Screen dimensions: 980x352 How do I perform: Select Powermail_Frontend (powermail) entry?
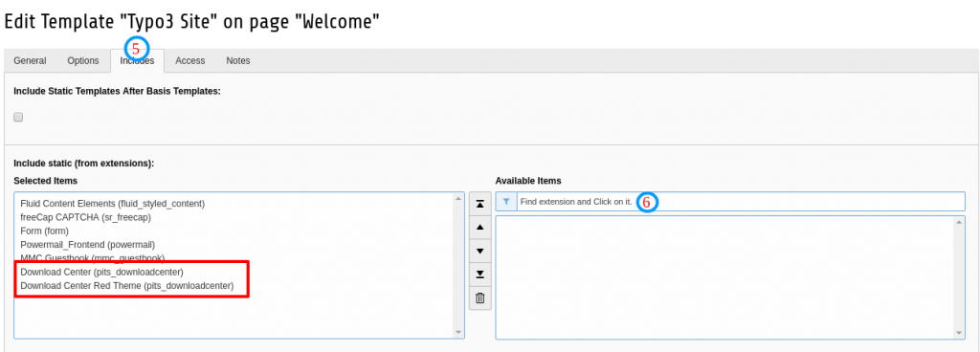pos(87,245)
